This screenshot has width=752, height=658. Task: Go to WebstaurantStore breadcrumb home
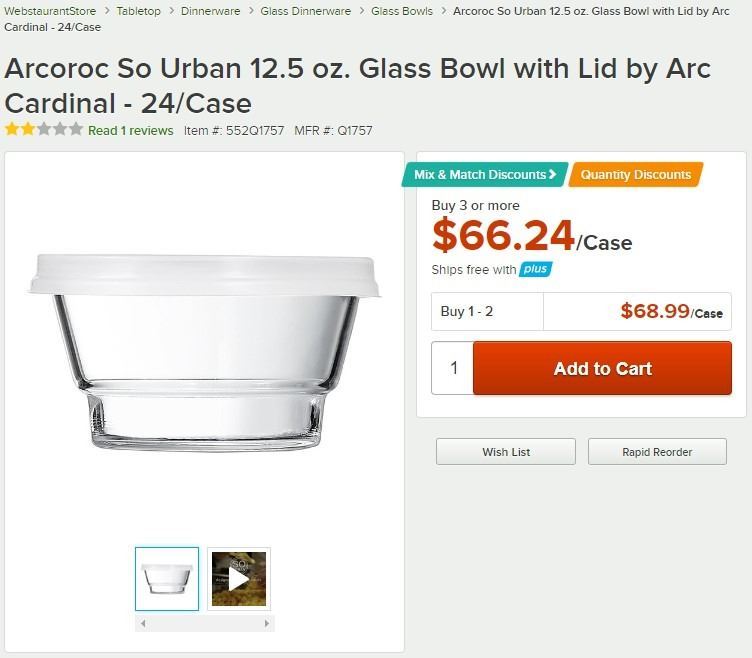click(x=50, y=11)
